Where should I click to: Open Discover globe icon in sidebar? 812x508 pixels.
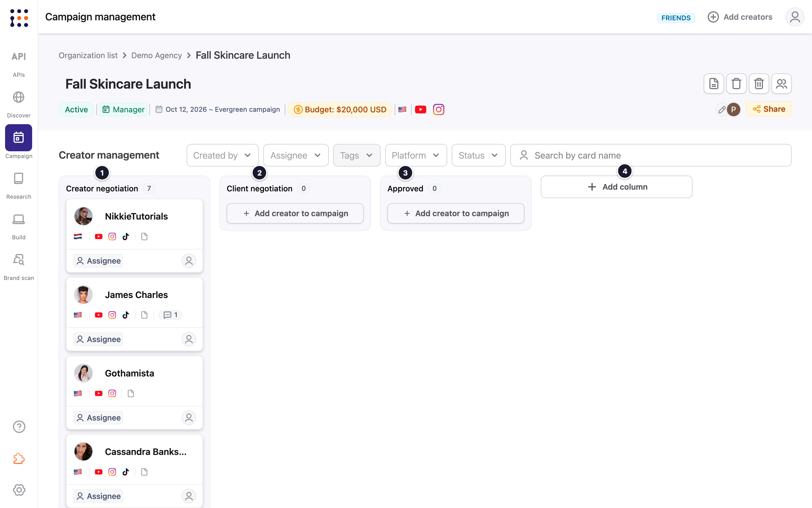click(x=19, y=97)
